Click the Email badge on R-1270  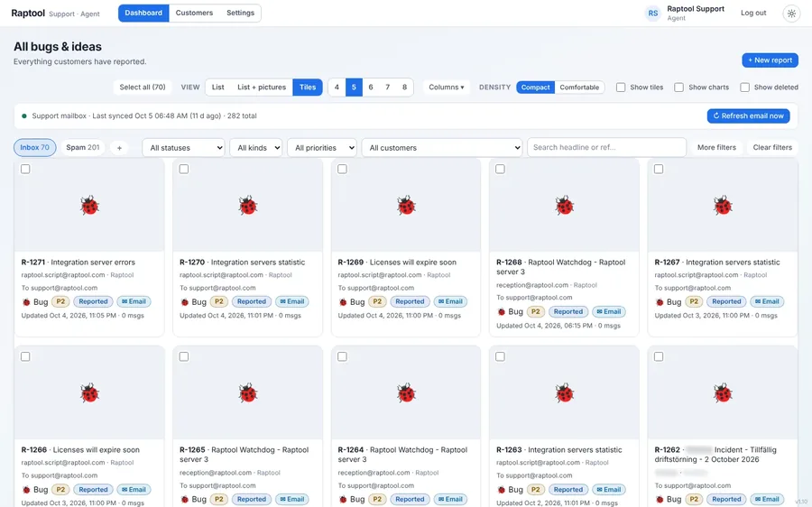pos(292,301)
